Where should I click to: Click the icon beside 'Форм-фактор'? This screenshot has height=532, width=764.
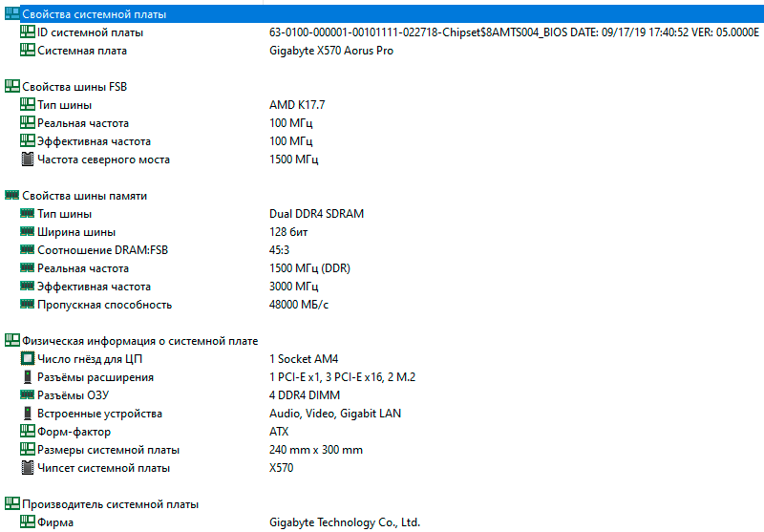click(x=28, y=431)
